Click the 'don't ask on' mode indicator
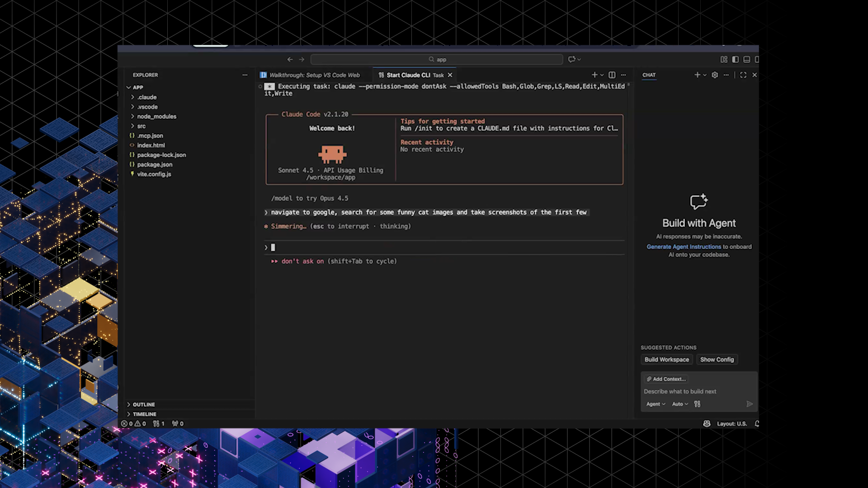 302,261
